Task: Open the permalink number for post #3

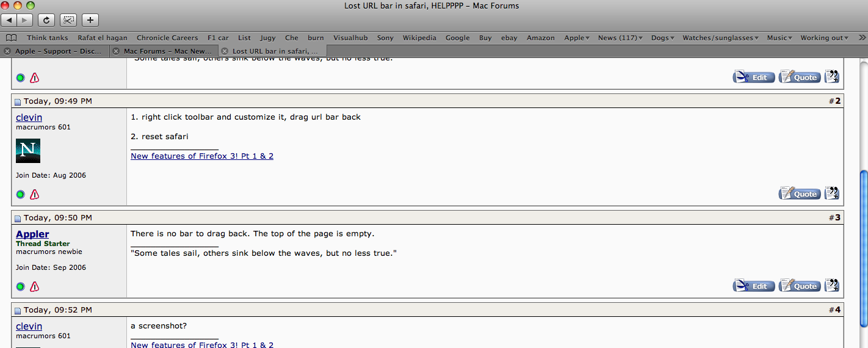Action: coord(837,217)
